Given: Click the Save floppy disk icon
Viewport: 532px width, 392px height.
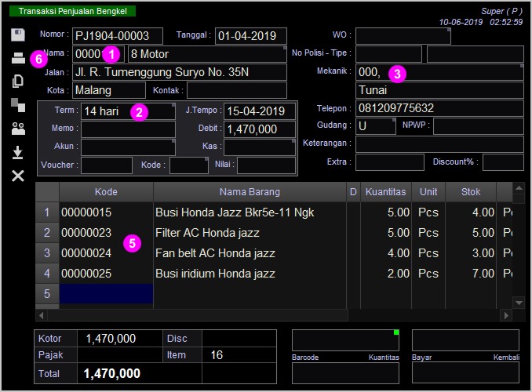Looking at the screenshot, I should (18, 35).
